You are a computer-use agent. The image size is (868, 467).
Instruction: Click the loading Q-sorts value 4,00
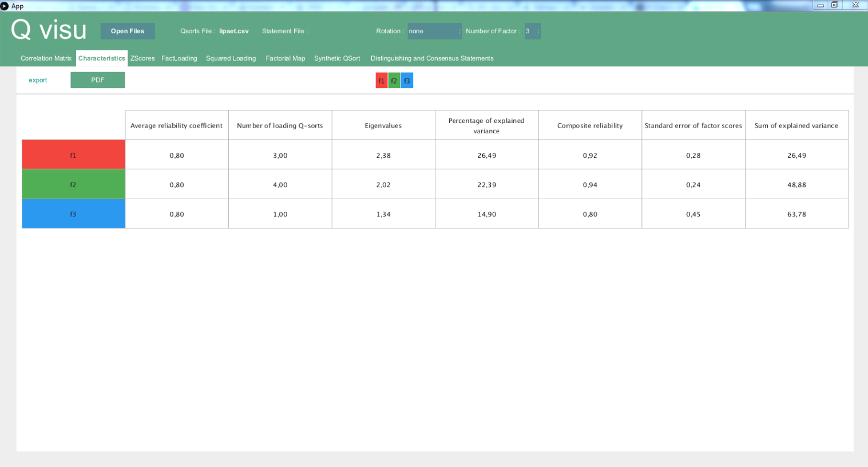point(280,185)
